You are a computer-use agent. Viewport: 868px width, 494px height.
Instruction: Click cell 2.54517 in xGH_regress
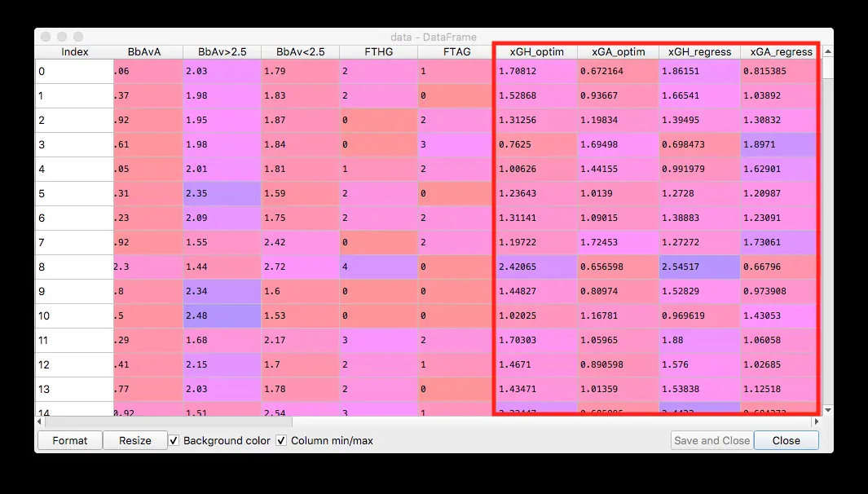coord(700,267)
